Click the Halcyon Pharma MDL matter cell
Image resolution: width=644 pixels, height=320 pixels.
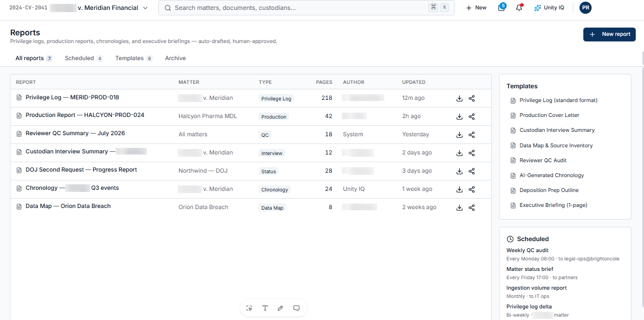point(208,116)
